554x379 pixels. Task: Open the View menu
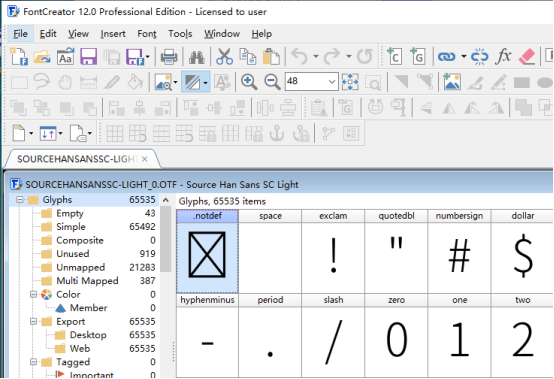coord(78,34)
